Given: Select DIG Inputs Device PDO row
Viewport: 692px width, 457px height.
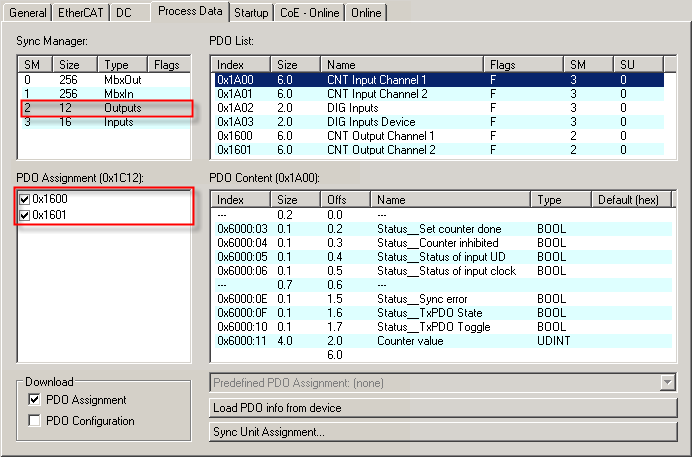Looking at the screenshot, I should (x=439, y=122).
